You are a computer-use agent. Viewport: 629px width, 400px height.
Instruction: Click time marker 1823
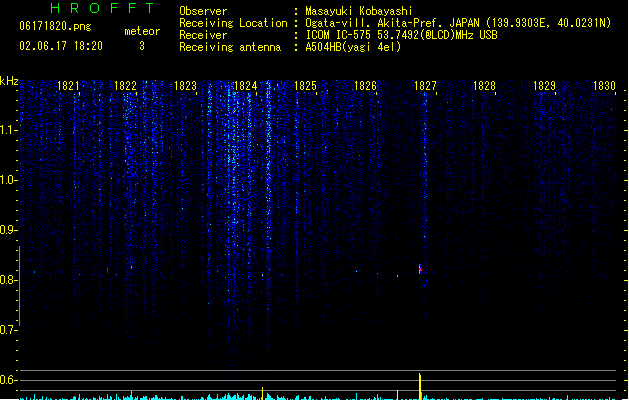click(185, 86)
